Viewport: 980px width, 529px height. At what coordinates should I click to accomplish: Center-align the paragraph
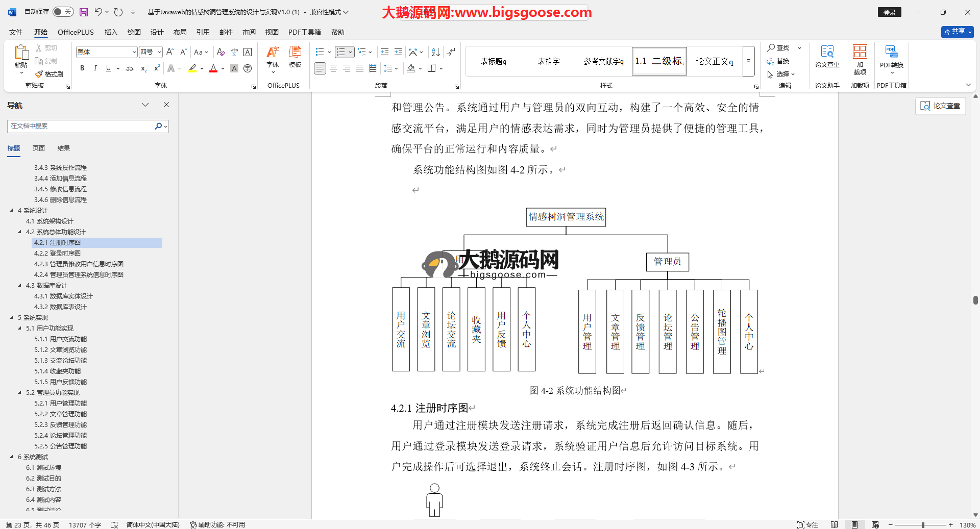point(333,68)
